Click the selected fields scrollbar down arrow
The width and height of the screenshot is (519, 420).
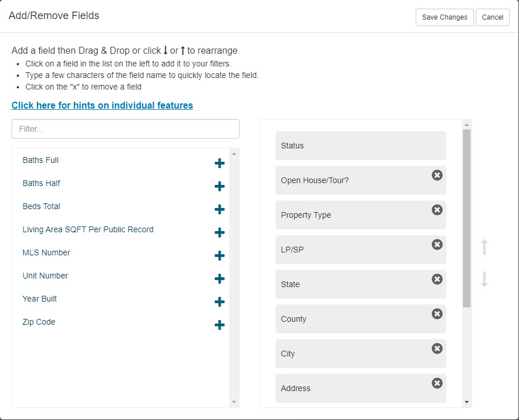[466, 402]
